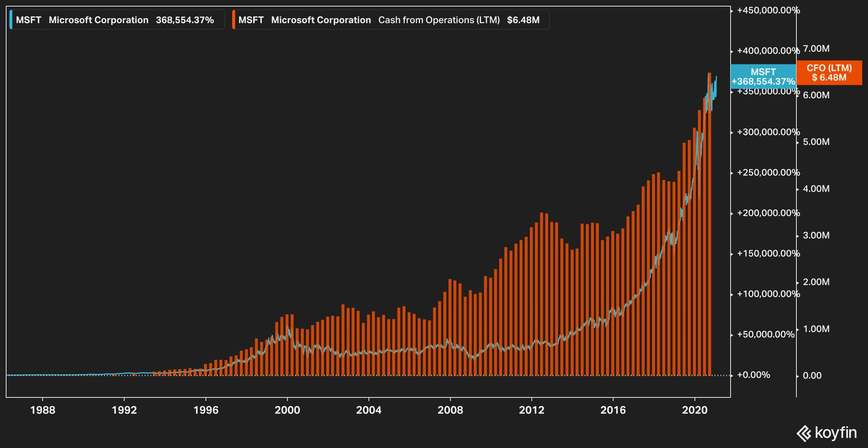868x448 pixels.
Task: Click the 1988 x-axis label
Action: [43, 410]
